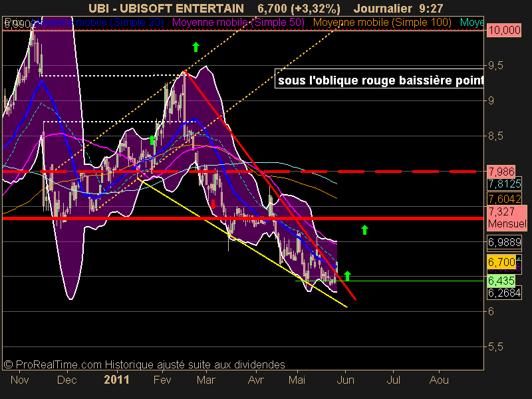Click the 6,435 green price label

point(501,281)
